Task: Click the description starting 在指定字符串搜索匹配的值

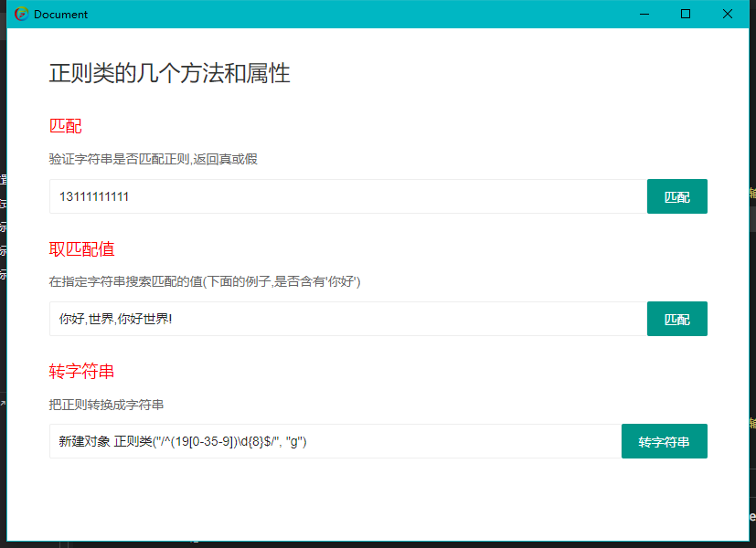Action: [205, 281]
